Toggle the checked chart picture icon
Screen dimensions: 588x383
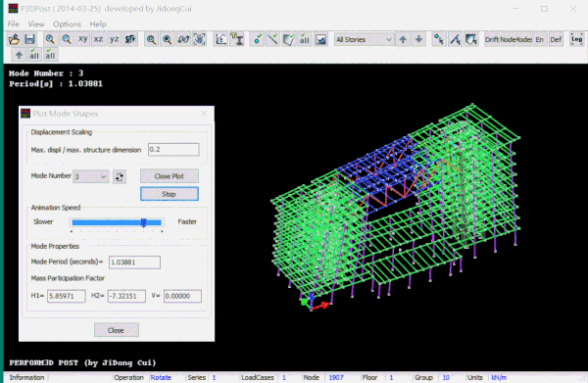pos(320,39)
